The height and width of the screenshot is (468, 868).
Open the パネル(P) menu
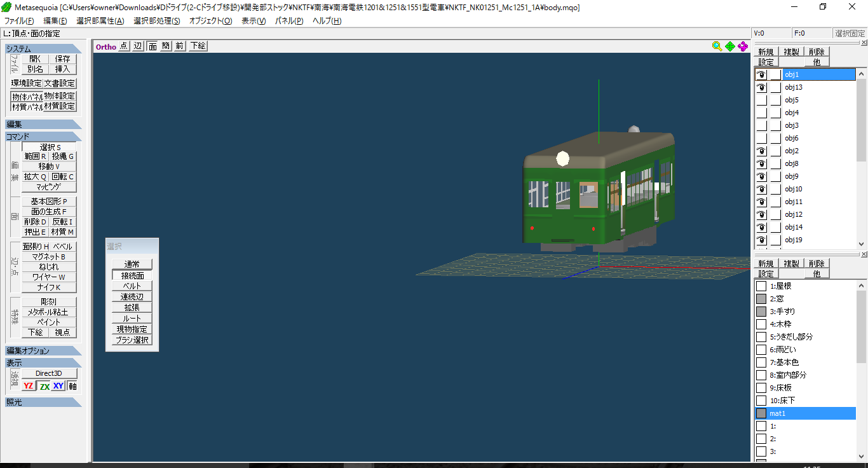click(x=289, y=21)
